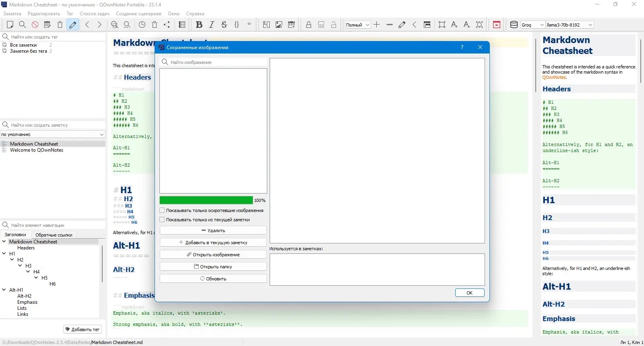Image resolution: width=644 pixels, height=346 pixels.
Task: Toggle the highlighted pencil edit-mode icon
Action: tap(72, 25)
